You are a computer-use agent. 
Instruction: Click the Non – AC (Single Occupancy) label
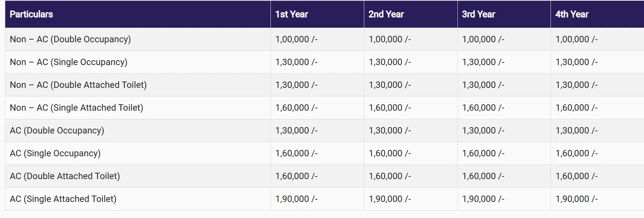(69, 62)
